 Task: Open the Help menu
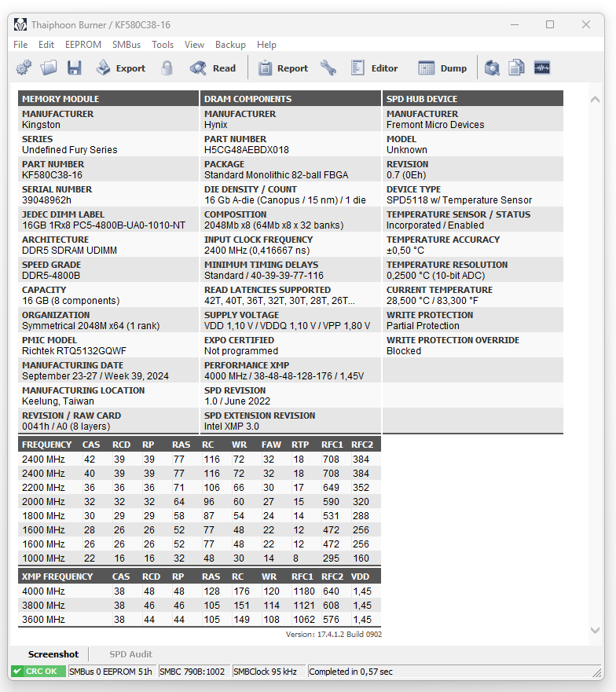click(x=266, y=45)
